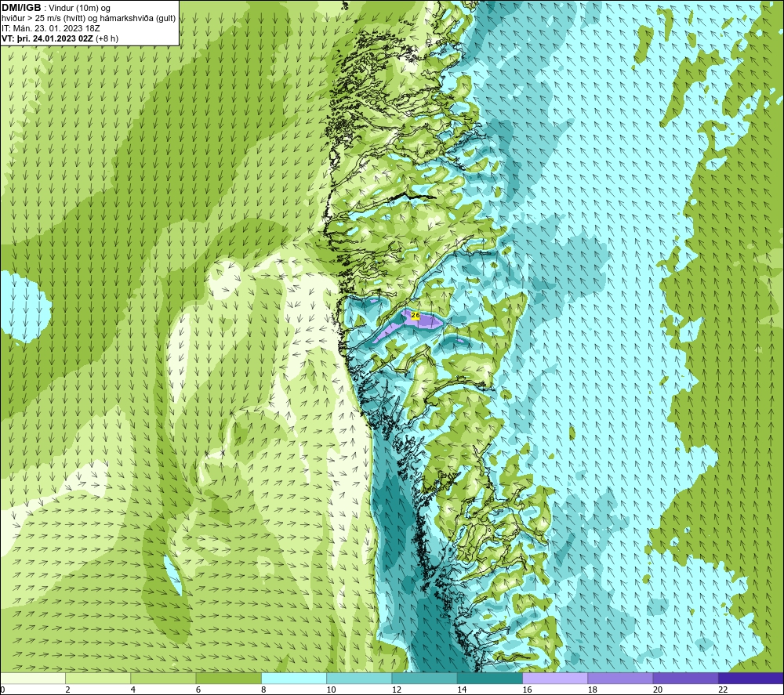Click the legend scale number "6"

(198, 690)
